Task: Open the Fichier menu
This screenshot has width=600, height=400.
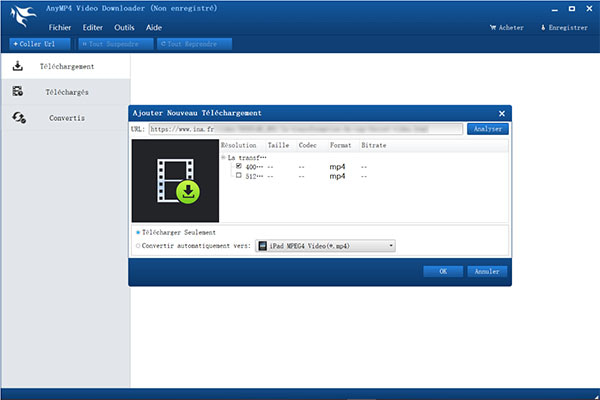Action: click(x=60, y=28)
